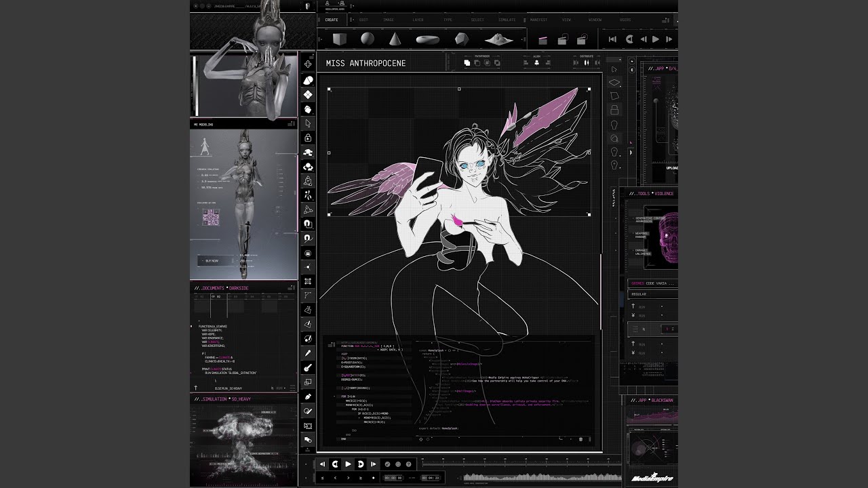Open the Window menu
This screenshot has height=488, width=868.
(x=595, y=20)
